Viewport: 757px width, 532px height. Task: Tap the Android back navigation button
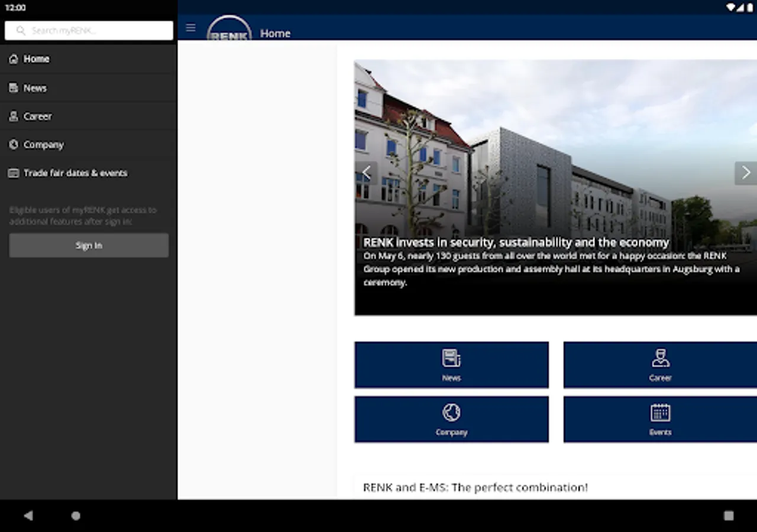(28, 516)
